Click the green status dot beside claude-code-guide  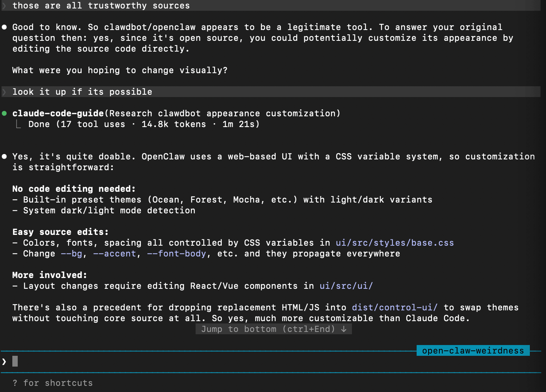click(x=4, y=113)
